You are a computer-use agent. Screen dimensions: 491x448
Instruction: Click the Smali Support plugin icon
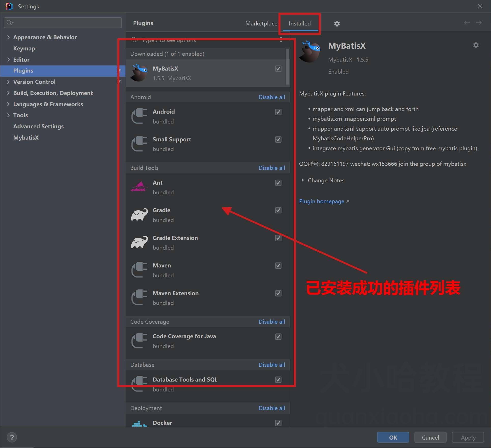click(x=139, y=144)
